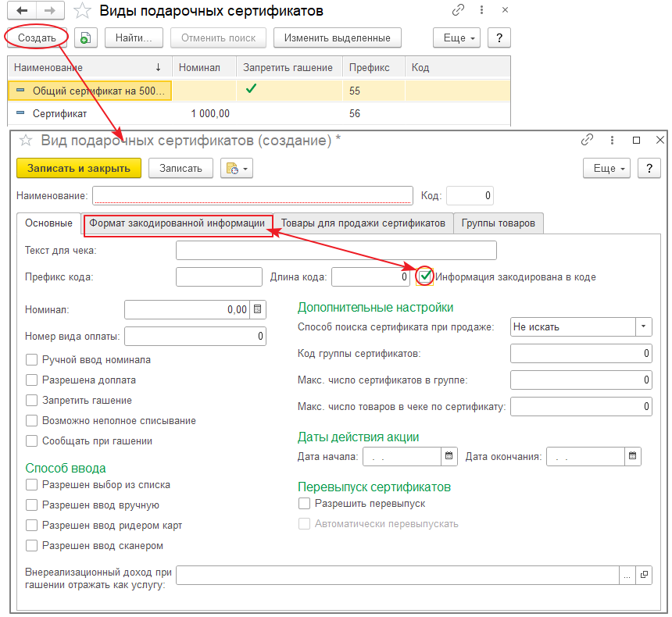Image resolution: width=672 pixels, height=617 pixels.
Task: Open the calendar for Дата окончания
Action: [x=633, y=456]
